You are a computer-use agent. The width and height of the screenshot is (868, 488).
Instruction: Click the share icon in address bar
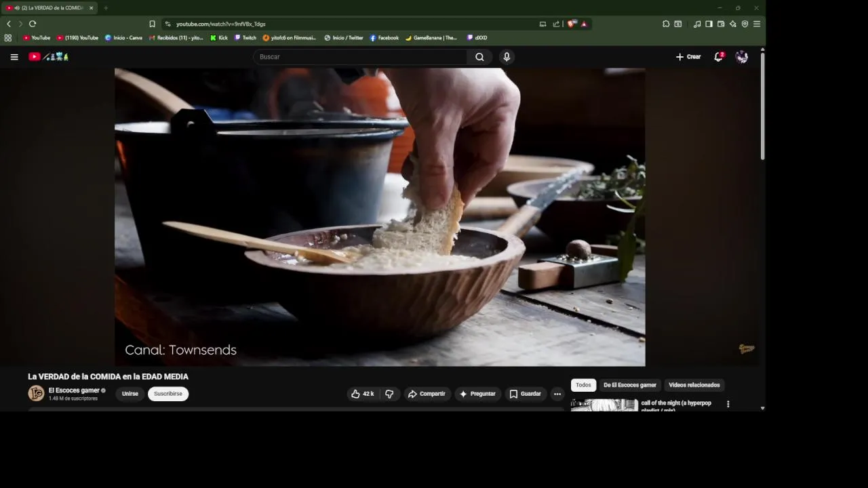pyautogui.click(x=556, y=24)
